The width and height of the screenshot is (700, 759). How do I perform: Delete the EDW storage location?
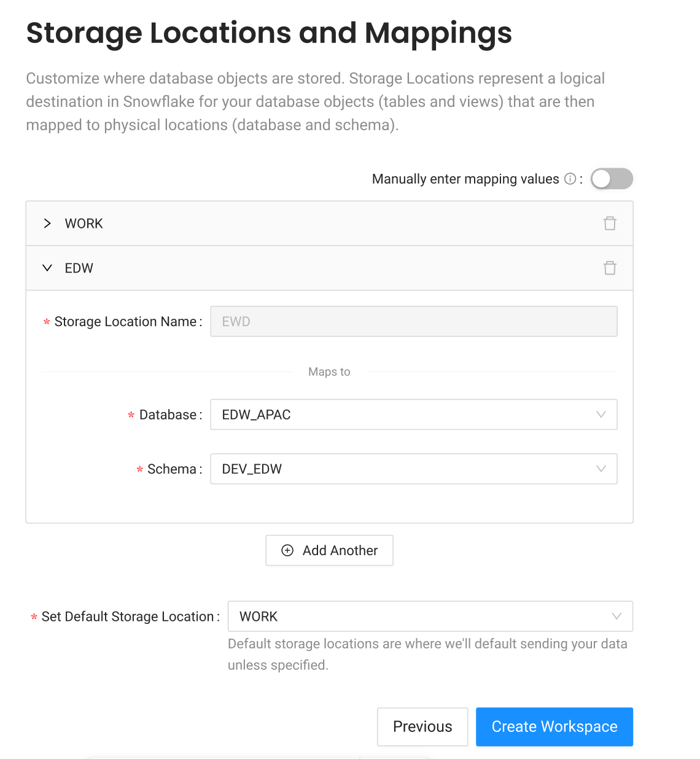(610, 268)
